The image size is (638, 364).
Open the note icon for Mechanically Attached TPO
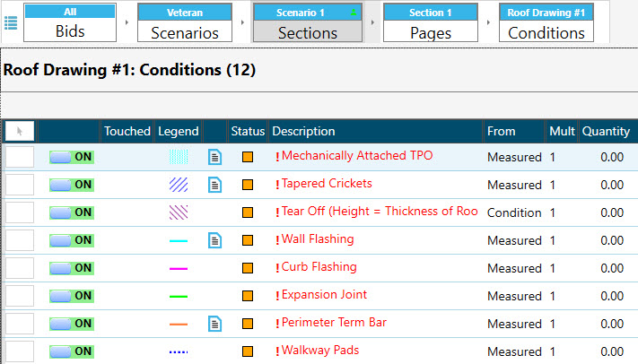(x=214, y=157)
